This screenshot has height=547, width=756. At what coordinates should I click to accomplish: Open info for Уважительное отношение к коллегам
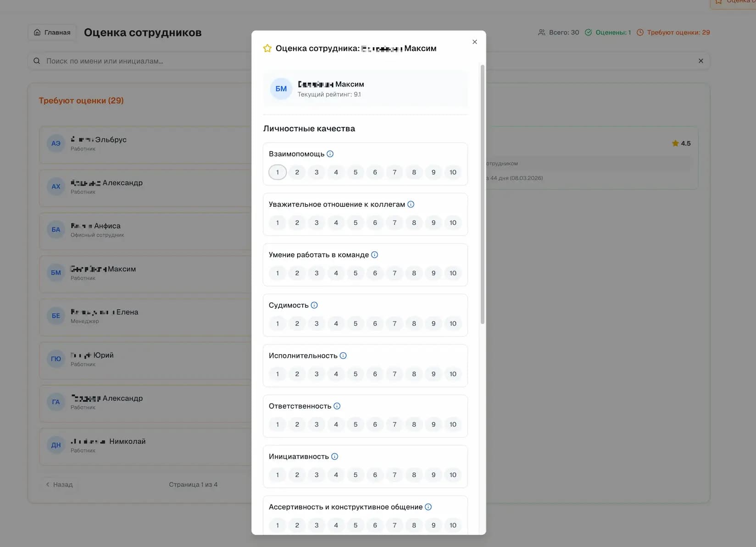[411, 204]
